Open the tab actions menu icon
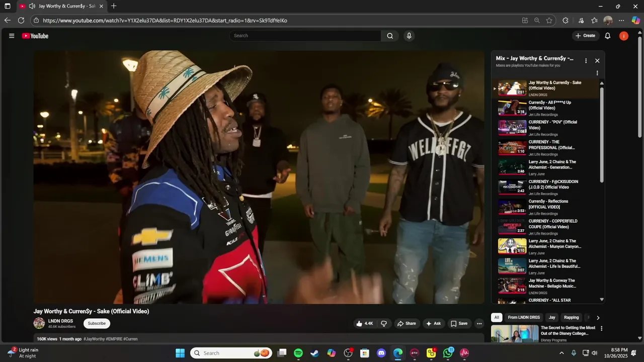The height and width of the screenshot is (362, 644). [x=7, y=6]
